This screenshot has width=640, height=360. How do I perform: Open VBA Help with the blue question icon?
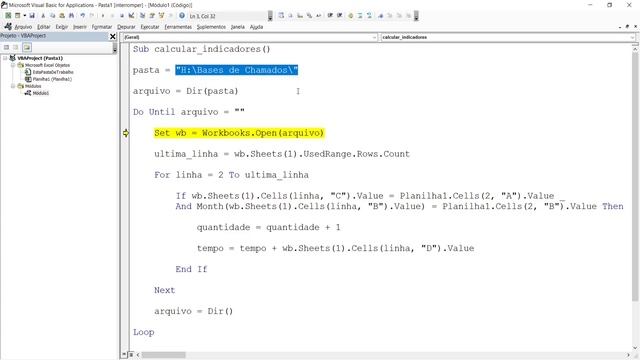pyautogui.click(x=182, y=16)
